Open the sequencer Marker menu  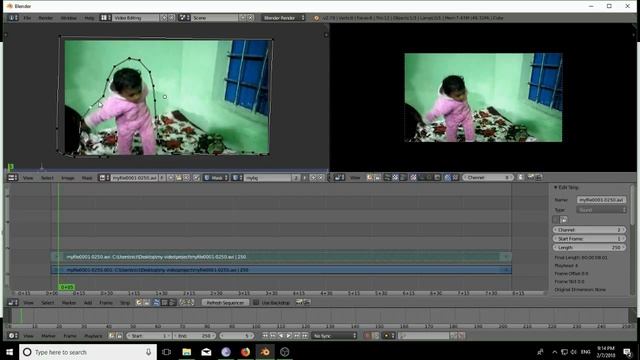coord(69,303)
